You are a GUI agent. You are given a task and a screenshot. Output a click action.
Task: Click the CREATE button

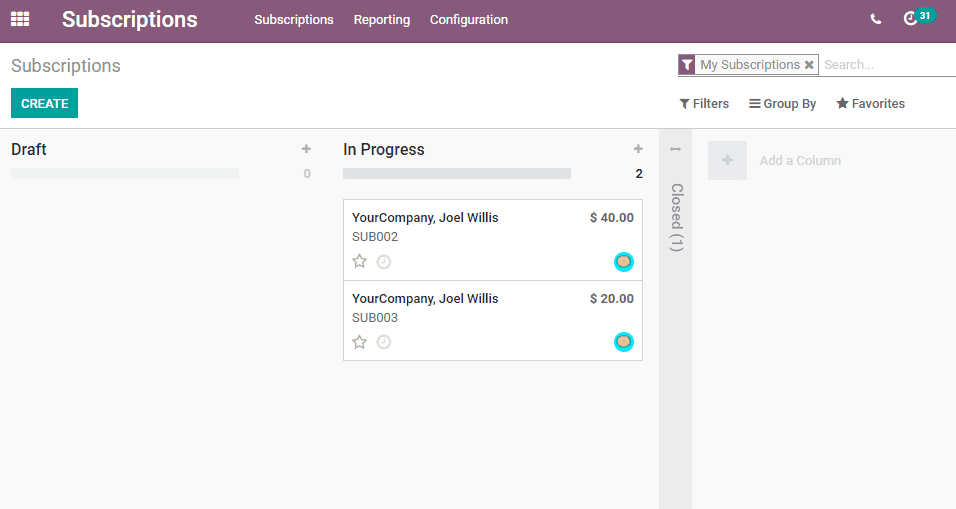pyautogui.click(x=45, y=103)
